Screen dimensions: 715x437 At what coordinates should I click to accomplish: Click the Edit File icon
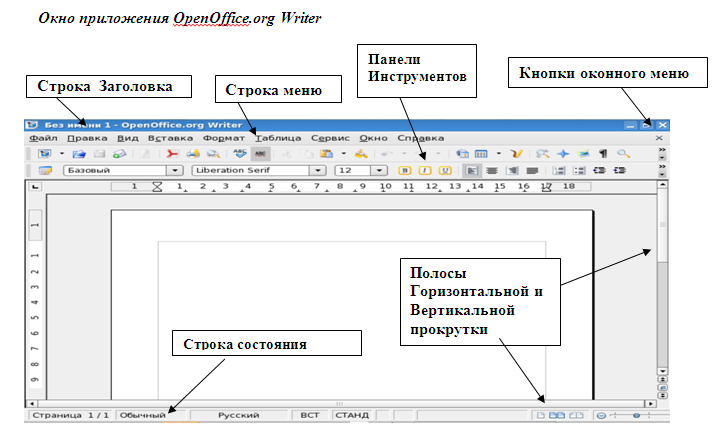coord(145,154)
